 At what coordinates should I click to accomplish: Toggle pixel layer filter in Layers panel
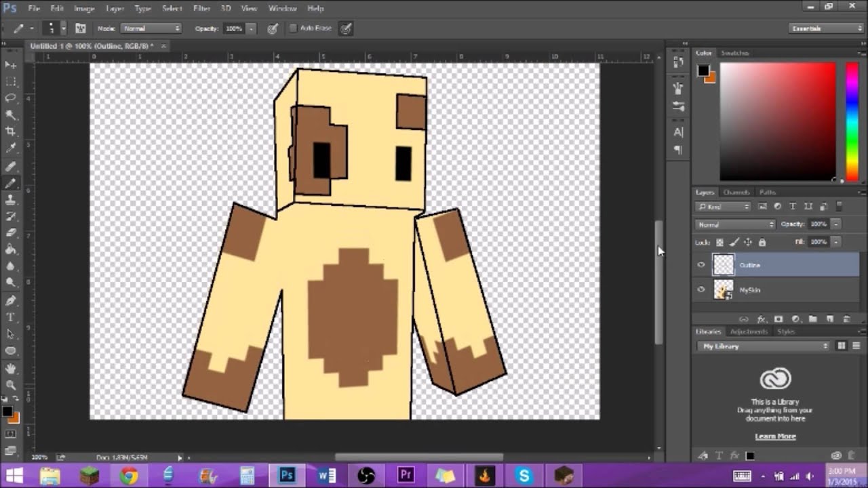[762, 207]
